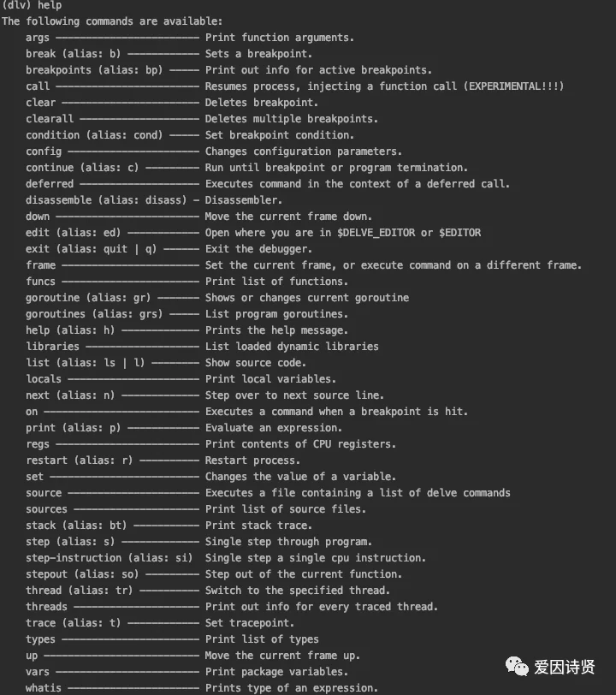Click the WeChat logo watermark icon
The image size is (616, 695).
[x=517, y=667]
